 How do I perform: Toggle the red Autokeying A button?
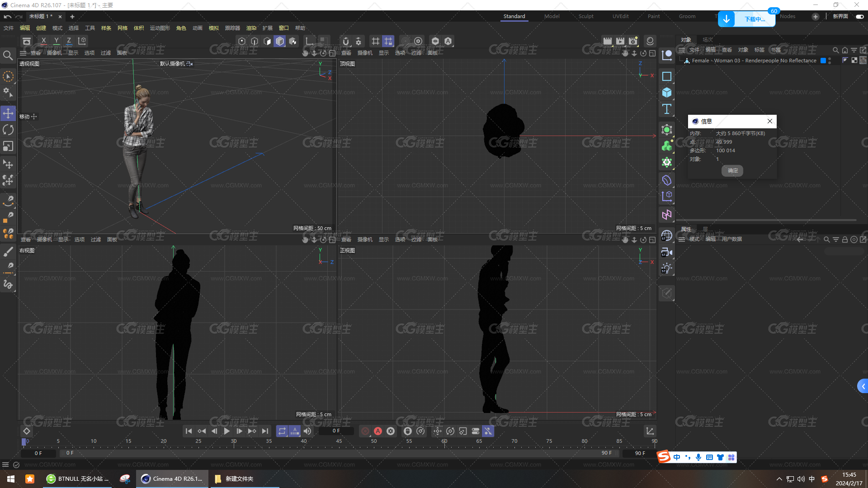coord(378,431)
